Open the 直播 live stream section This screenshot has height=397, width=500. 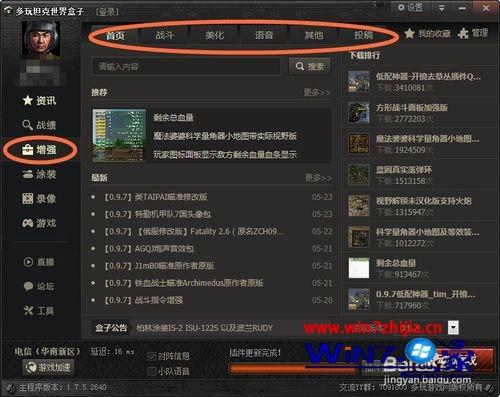pos(39,262)
